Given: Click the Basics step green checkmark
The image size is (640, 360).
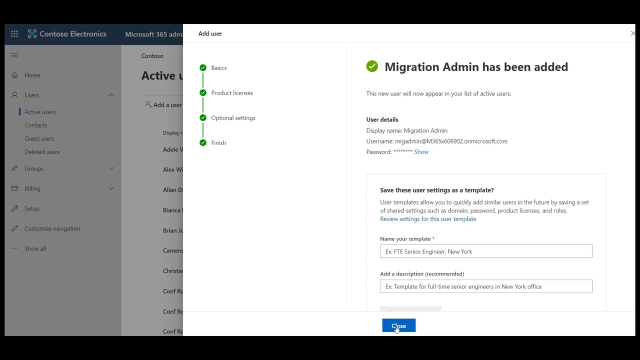Looking at the screenshot, I should click(203, 68).
